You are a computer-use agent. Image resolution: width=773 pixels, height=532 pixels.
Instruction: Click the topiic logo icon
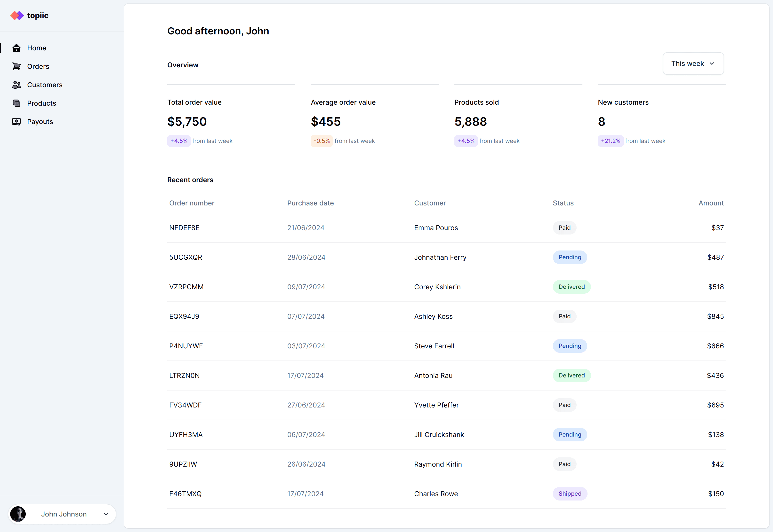(17, 15)
